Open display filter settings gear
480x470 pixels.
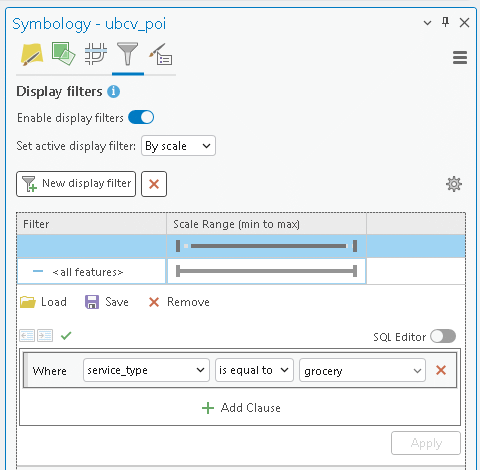pyautogui.click(x=454, y=184)
